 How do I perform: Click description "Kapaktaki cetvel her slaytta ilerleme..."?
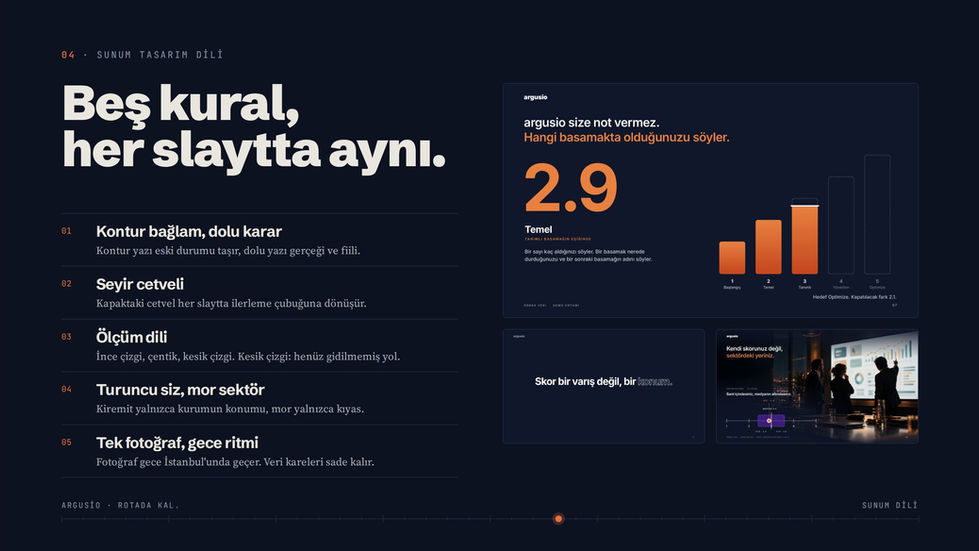click(231, 304)
